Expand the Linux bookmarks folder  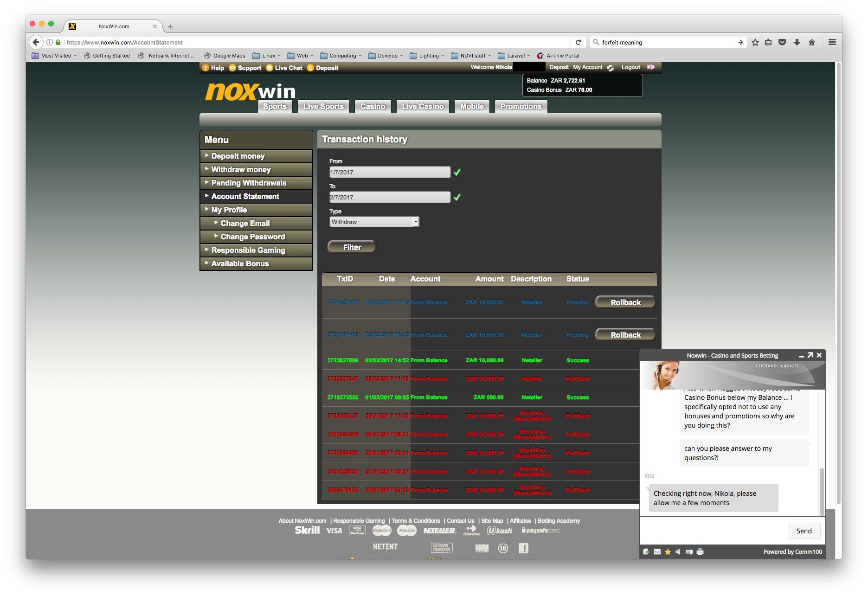[267, 56]
